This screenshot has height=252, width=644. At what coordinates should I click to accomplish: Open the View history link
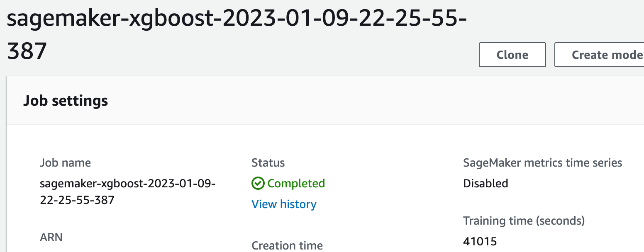[284, 204]
